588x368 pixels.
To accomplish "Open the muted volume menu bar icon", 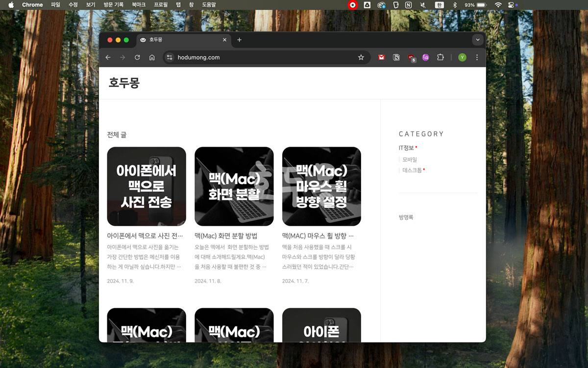I will (x=423, y=5).
